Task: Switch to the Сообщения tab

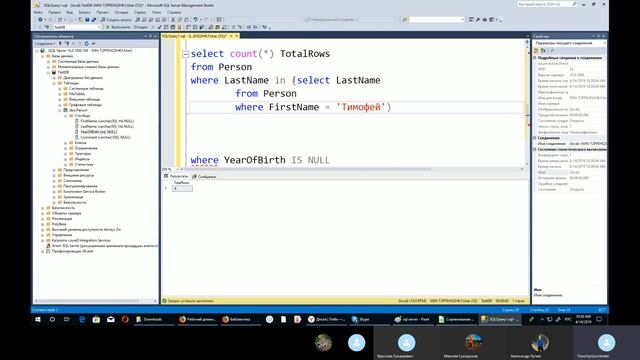Action: tap(204, 176)
